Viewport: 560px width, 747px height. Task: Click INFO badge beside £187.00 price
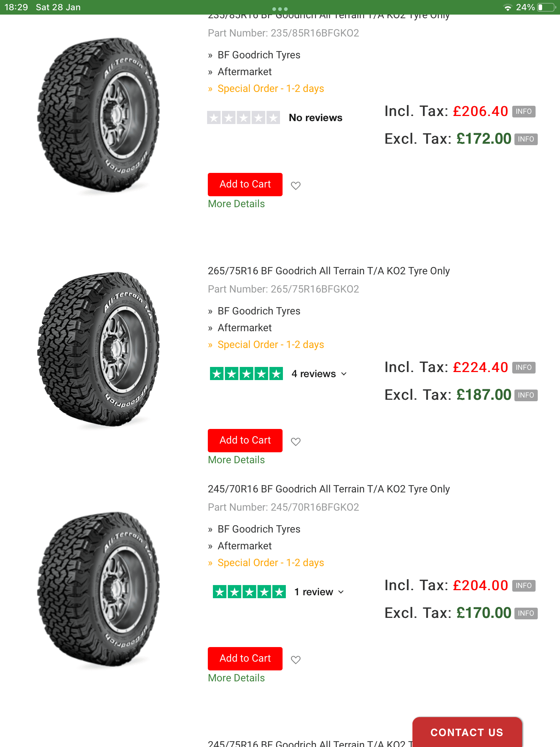526,395
